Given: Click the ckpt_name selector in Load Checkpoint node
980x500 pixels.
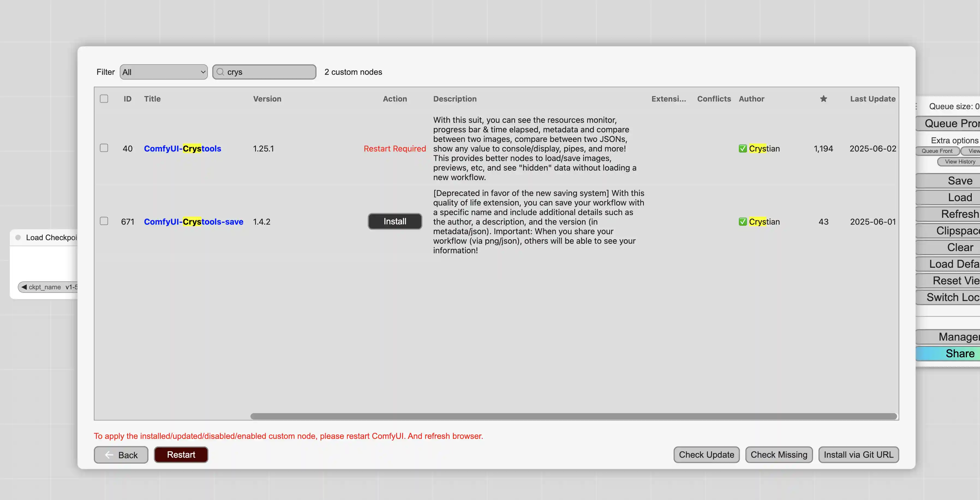Looking at the screenshot, I should (x=48, y=287).
